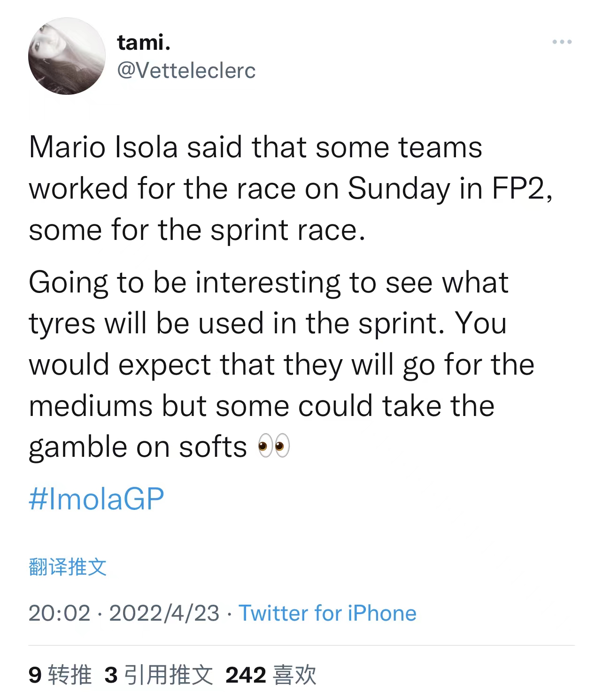Click the 20:02 timestamp
The image size is (603, 700).
59,613
